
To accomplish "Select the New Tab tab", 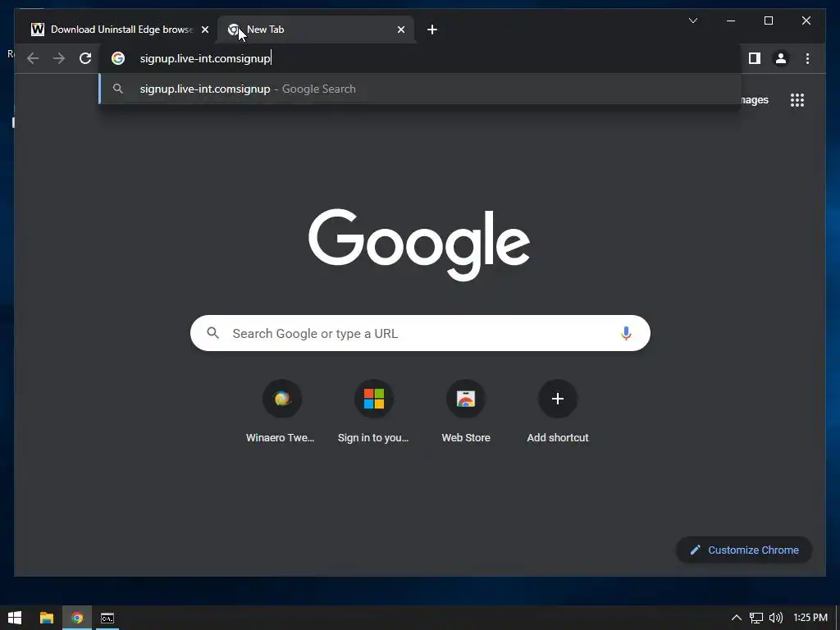I will 316,30.
